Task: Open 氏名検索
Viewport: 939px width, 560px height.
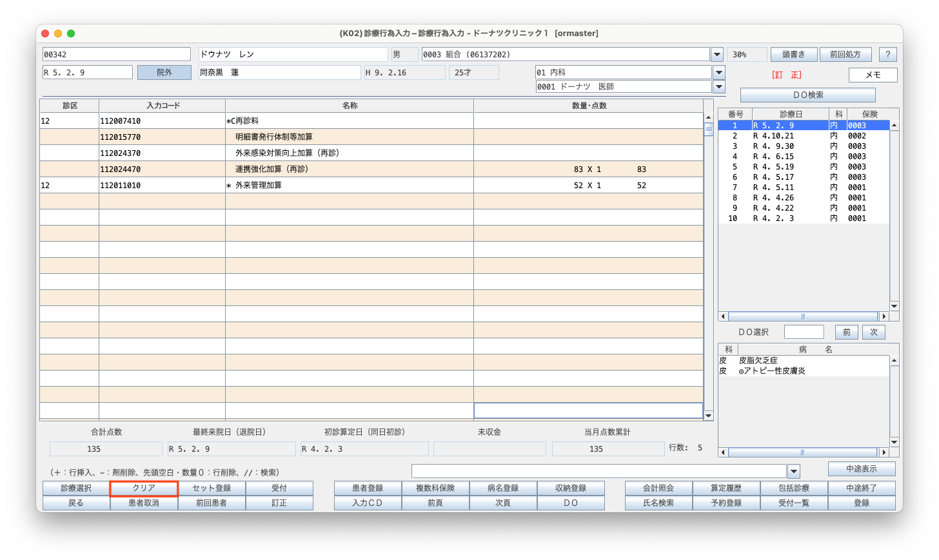Action: (658, 503)
